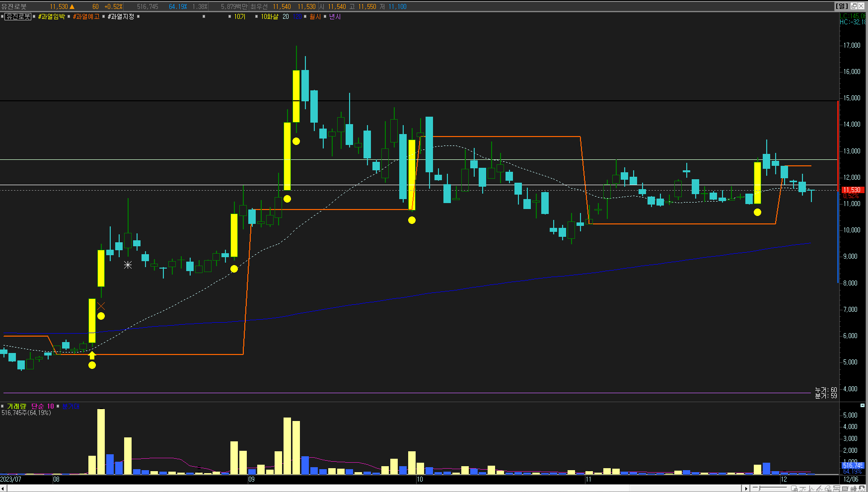The image size is (868, 492).
Task: Click the blue 516,745 volume tag on axis
Action: tap(853, 465)
